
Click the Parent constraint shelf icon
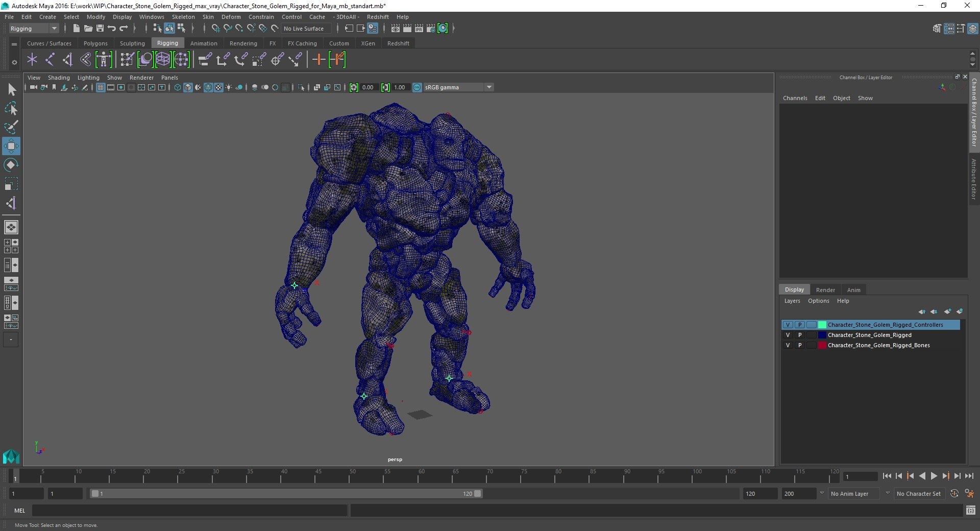tap(205, 60)
